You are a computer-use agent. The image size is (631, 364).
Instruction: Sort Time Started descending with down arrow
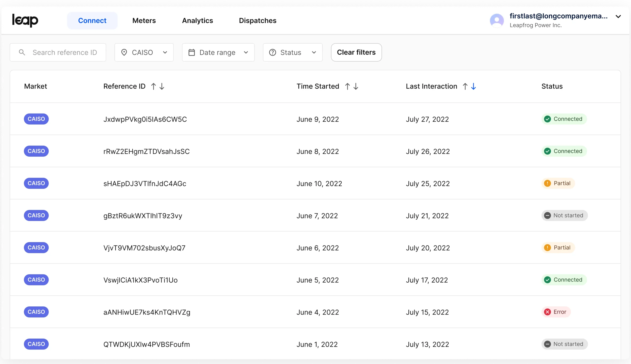click(x=356, y=86)
